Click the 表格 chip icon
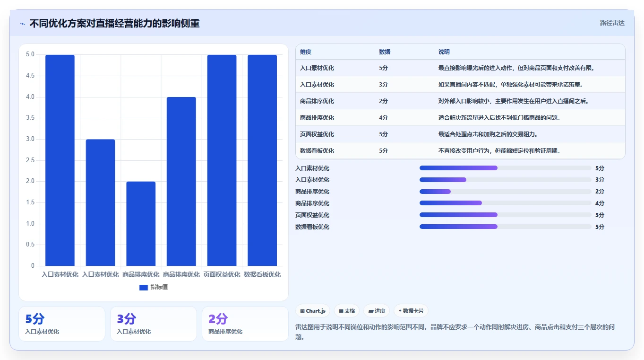 pos(341,311)
